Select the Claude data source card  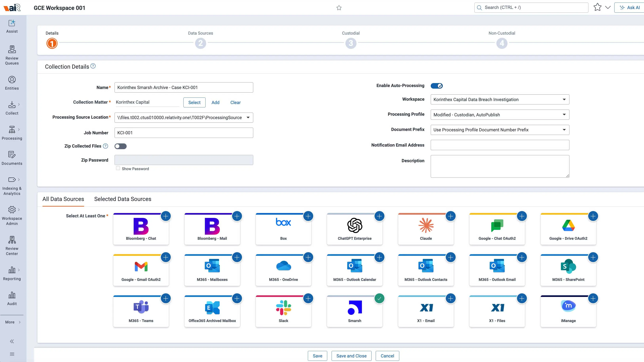coord(426,229)
